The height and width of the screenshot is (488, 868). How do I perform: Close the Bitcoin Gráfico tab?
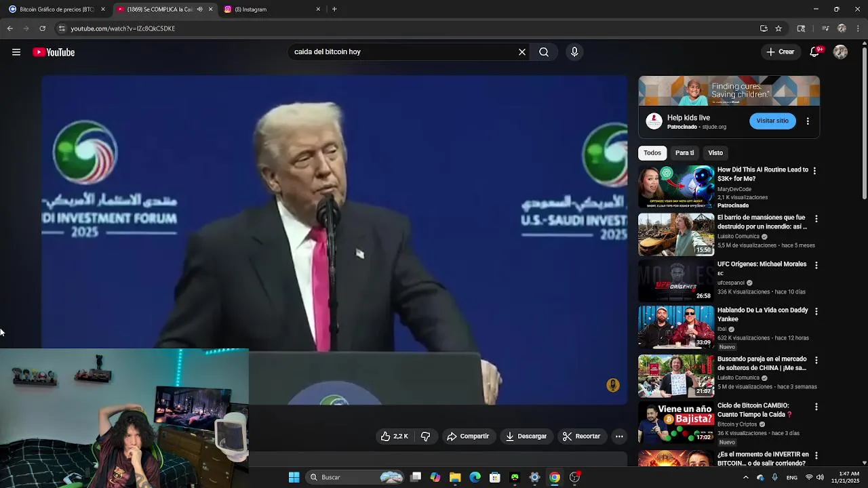(103, 9)
